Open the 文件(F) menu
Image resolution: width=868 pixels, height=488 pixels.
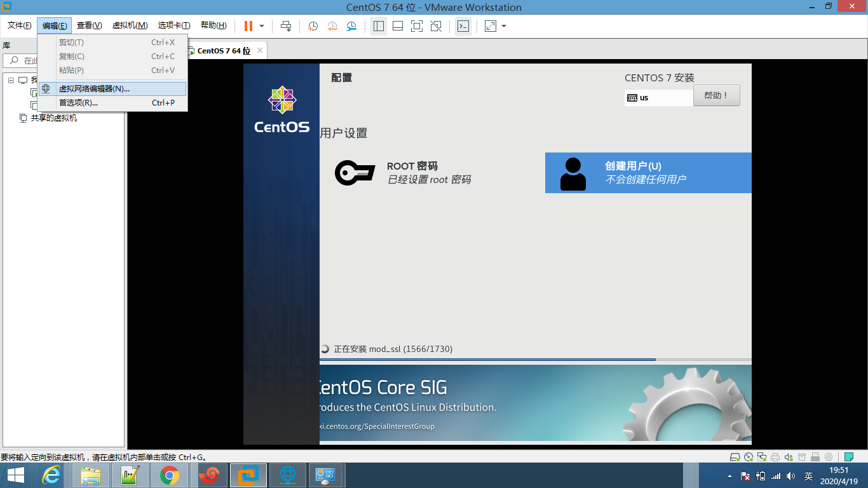click(x=19, y=25)
